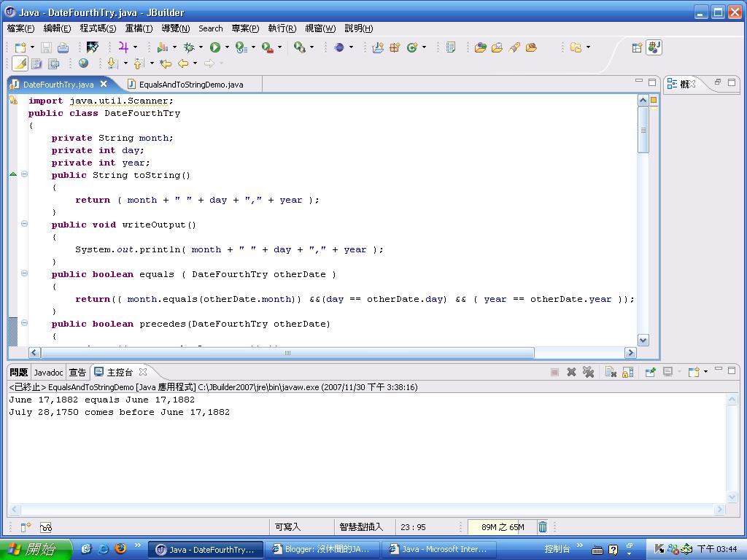Collapse the equals() method fold marker
Viewport: 747px width, 560px height.
(24, 273)
